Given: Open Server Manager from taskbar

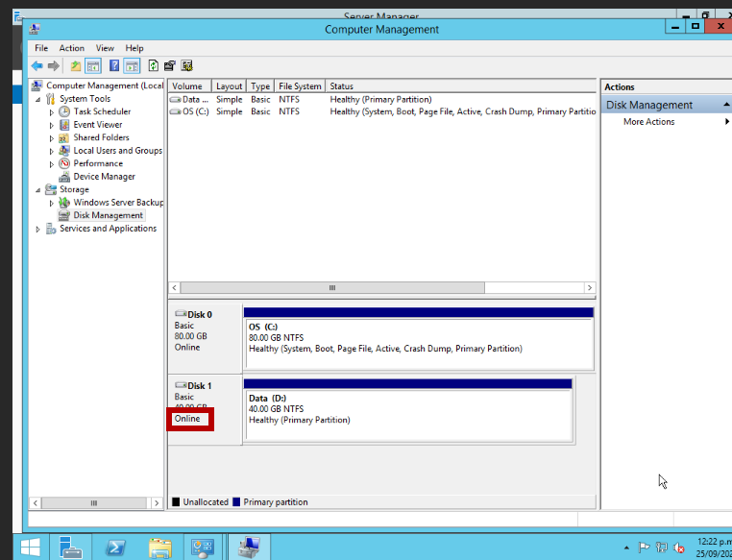Looking at the screenshot, I should coord(70,547).
